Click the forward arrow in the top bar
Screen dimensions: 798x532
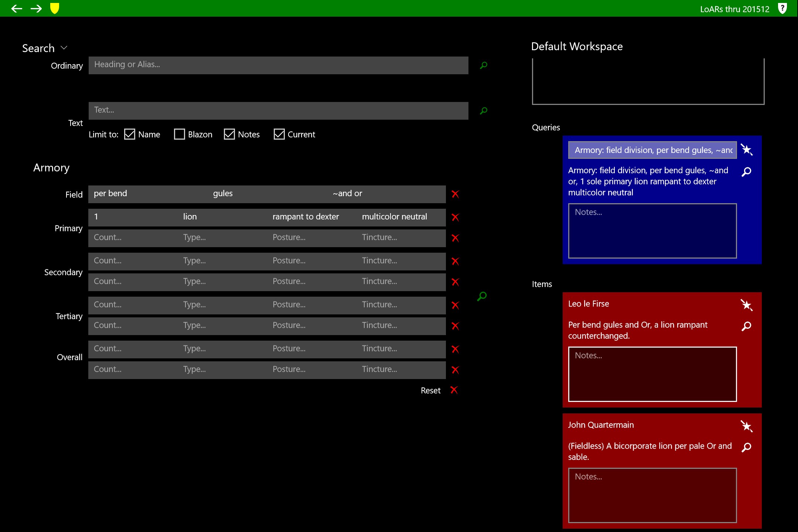(x=36, y=8)
